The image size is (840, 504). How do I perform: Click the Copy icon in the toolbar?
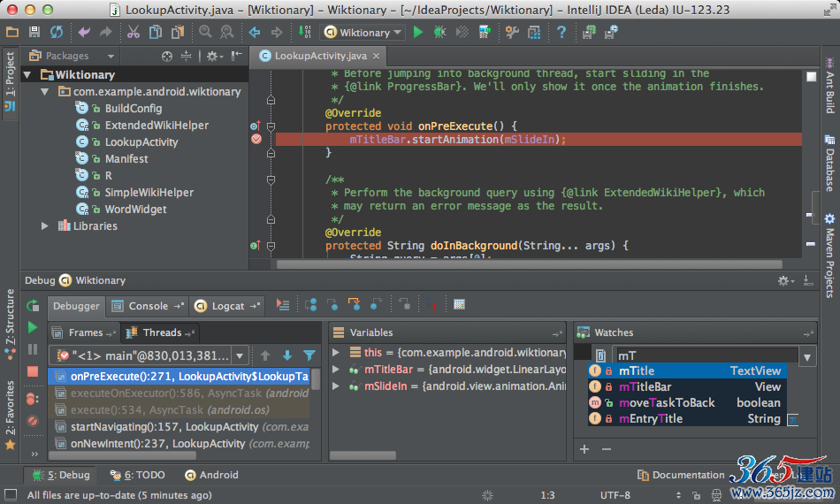156,32
